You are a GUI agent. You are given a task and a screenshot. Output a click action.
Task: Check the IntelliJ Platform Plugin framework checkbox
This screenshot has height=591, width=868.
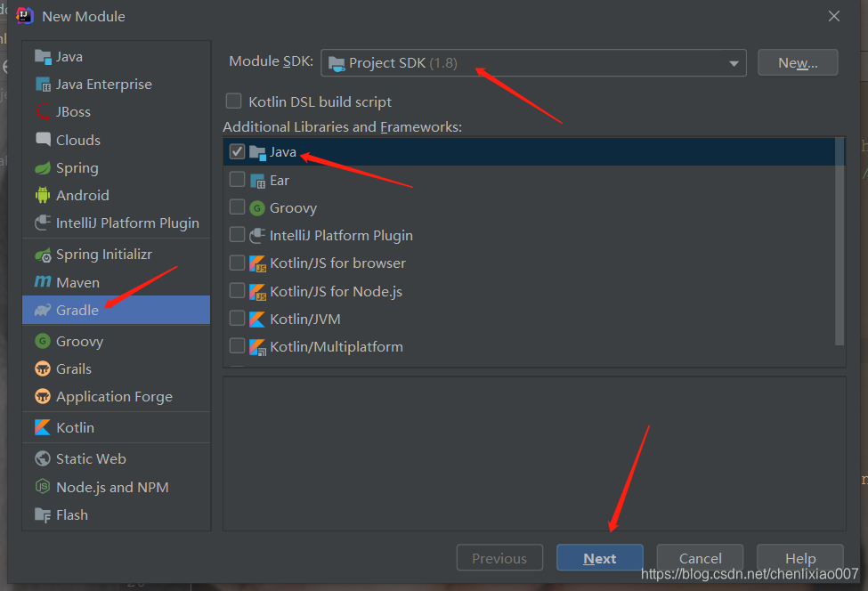(x=237, y=235)
